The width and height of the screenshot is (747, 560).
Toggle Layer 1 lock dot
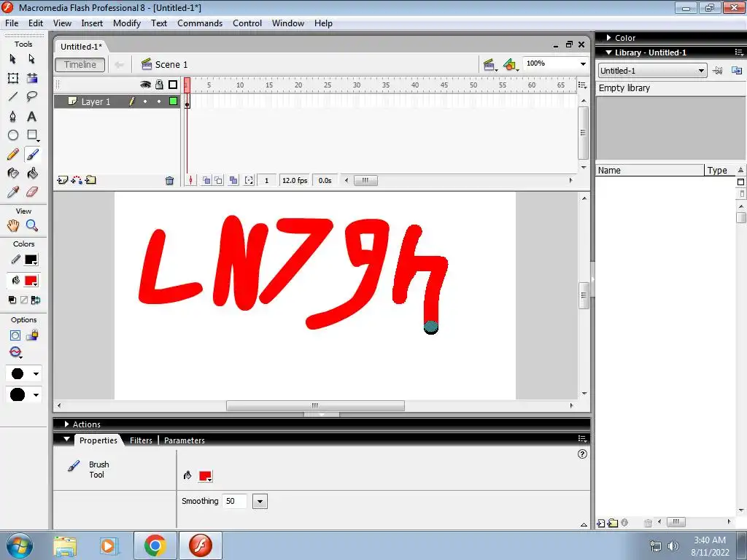159,101
